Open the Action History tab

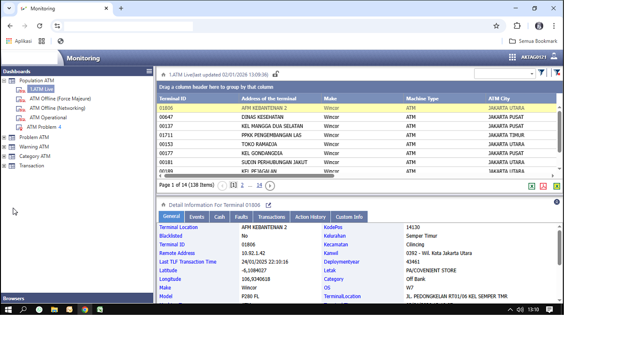(310, 217)
